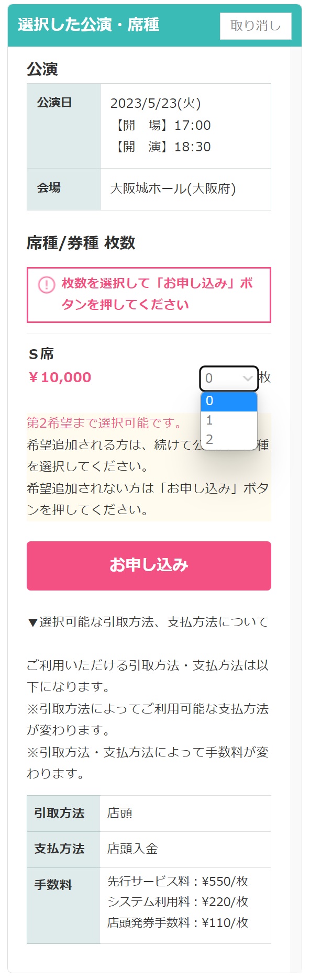Screen dimensions: 310x980
Task: Click the 第2希望まで選択可能です notice text
Action: [x=105, y=423]
